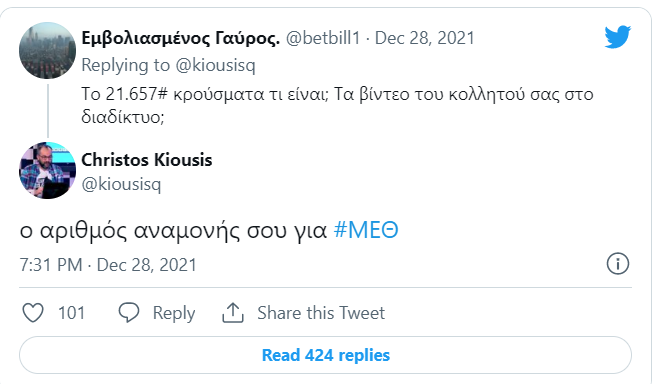Open Christos Kiousis profile avatar
The height and width of the screenshot is (384, 666).
click(48, 170)
